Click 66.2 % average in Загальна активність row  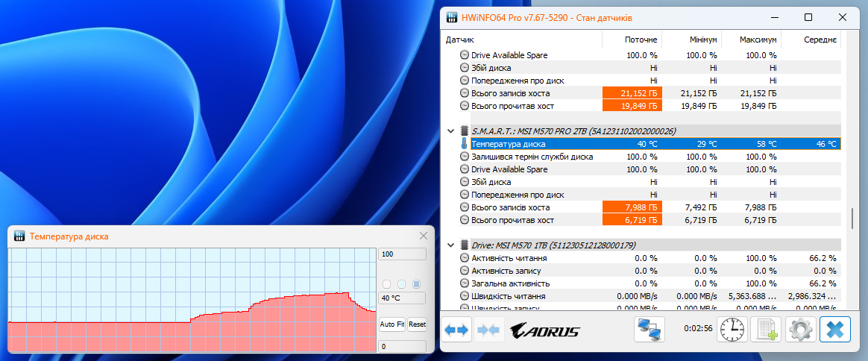click(811, 283)
